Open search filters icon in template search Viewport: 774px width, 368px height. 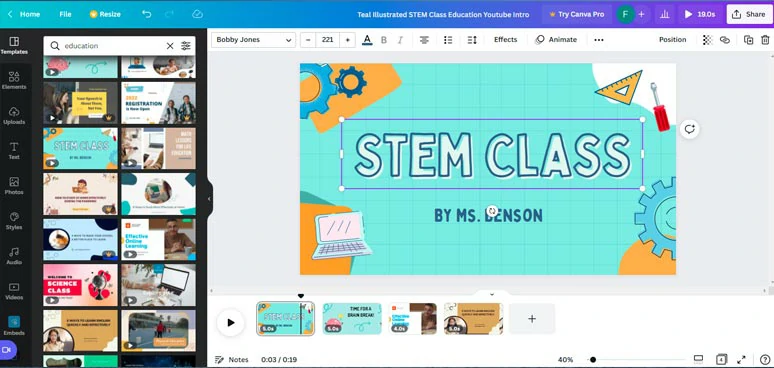tap(186, 46)
